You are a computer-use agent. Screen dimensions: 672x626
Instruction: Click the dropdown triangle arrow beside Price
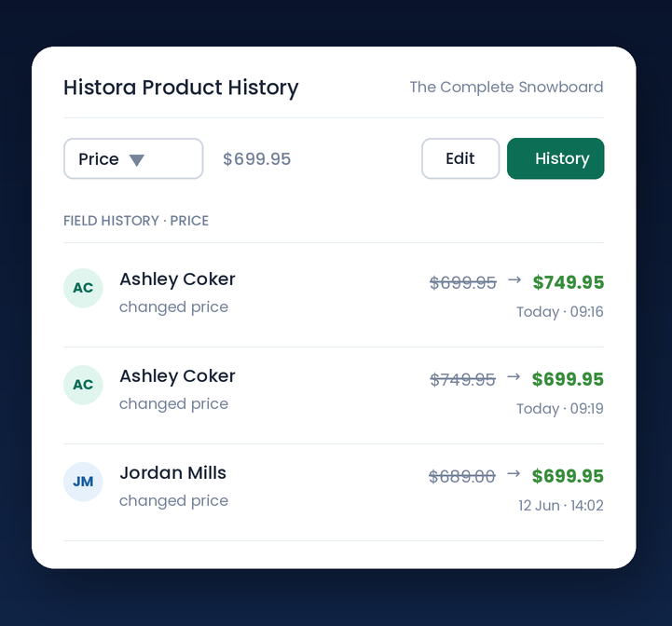click(137, 160)
